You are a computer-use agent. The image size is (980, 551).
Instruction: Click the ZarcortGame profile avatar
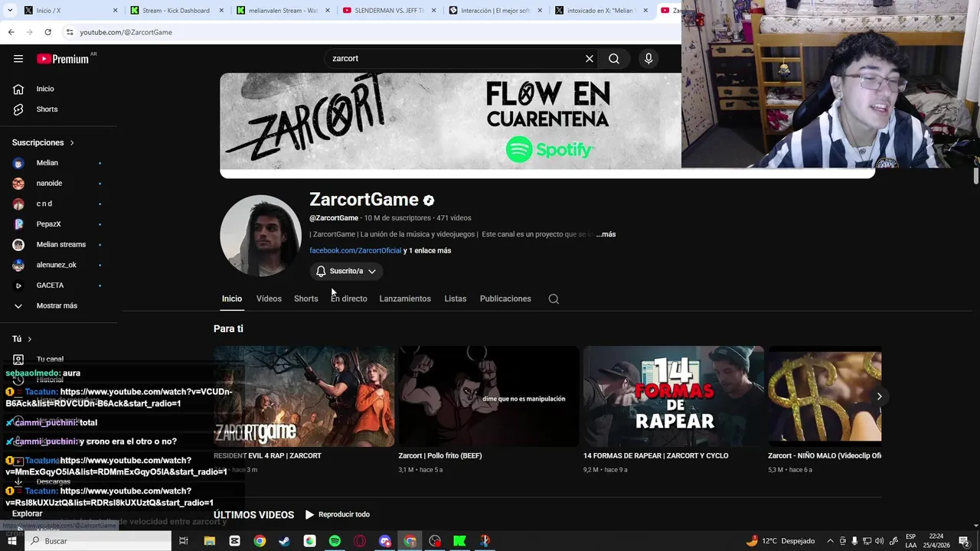click(260, 235)
